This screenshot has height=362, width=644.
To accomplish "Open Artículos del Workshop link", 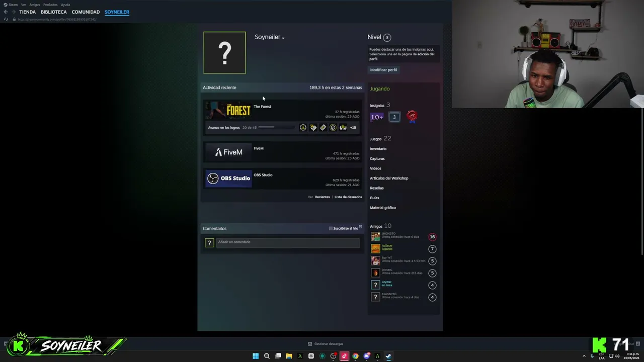I will [x=389, y=178].
